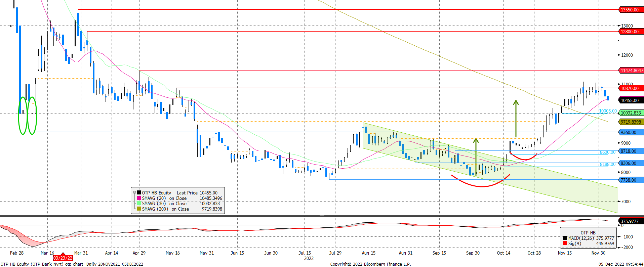Select the 12800.00 red price label
The width and height of the screenshot is (644, 267).
[x=631, y=32]
